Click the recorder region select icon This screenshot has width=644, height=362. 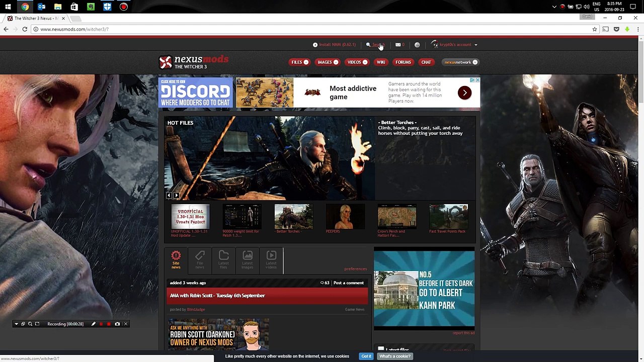37,324
